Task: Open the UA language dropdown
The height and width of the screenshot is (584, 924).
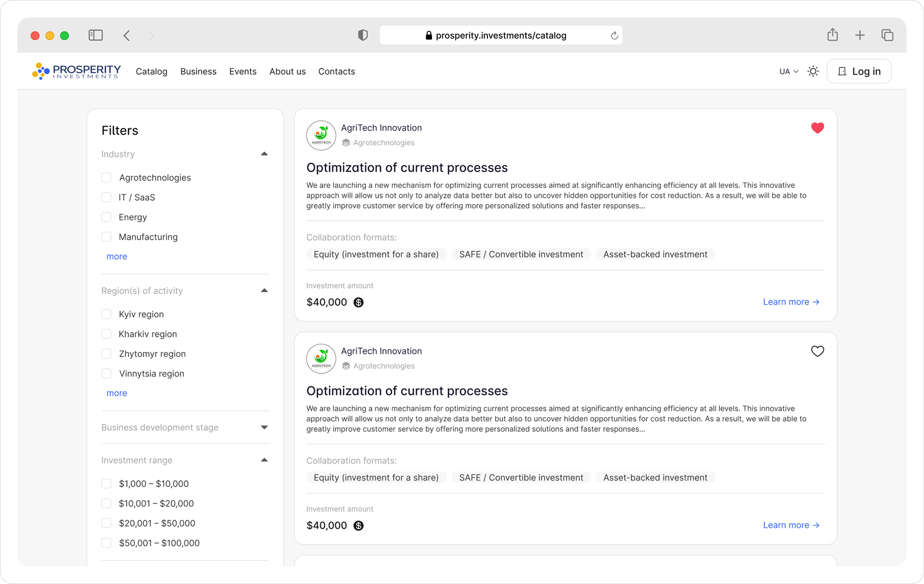Action: coord(788,71)
